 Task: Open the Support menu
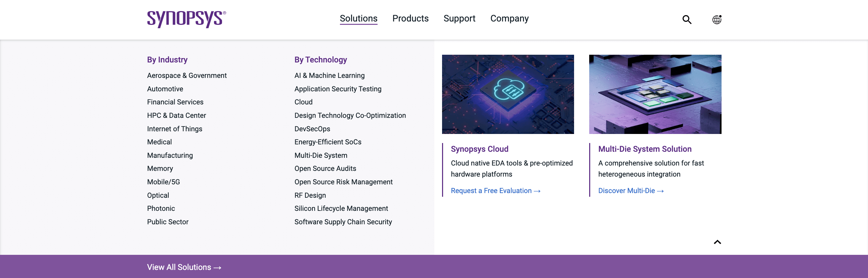coord(459,18)
